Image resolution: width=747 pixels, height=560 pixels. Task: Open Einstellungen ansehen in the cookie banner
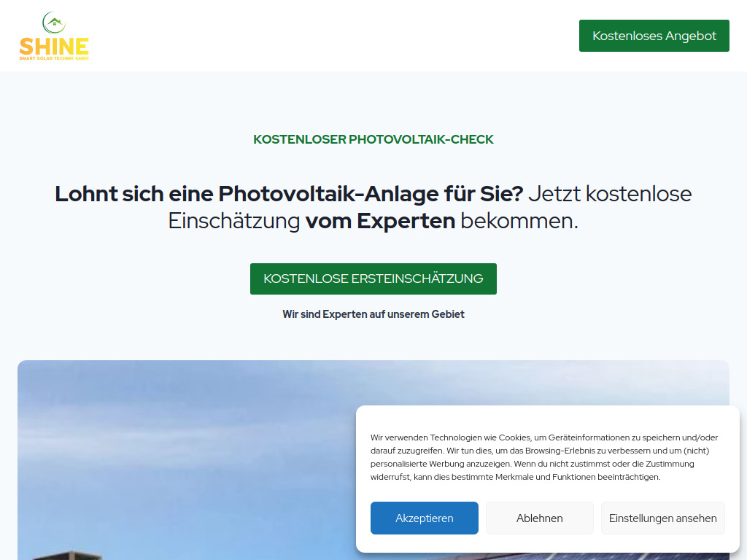tap(662, 518)
